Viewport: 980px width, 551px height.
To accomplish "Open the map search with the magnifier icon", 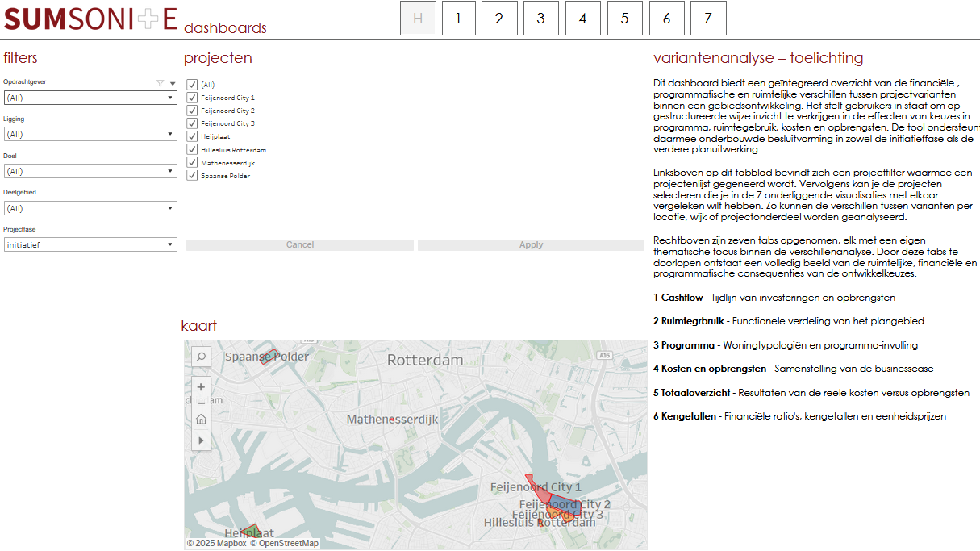I will coord(201,356).
